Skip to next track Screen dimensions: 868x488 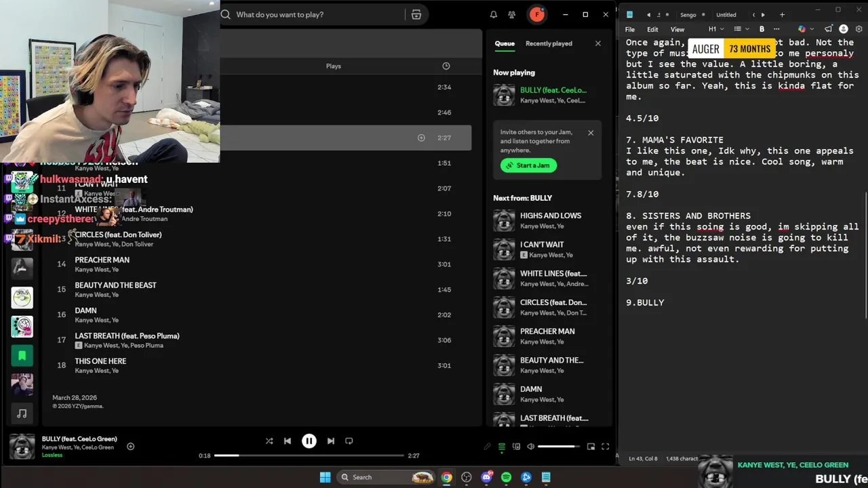tap(330, 441)
